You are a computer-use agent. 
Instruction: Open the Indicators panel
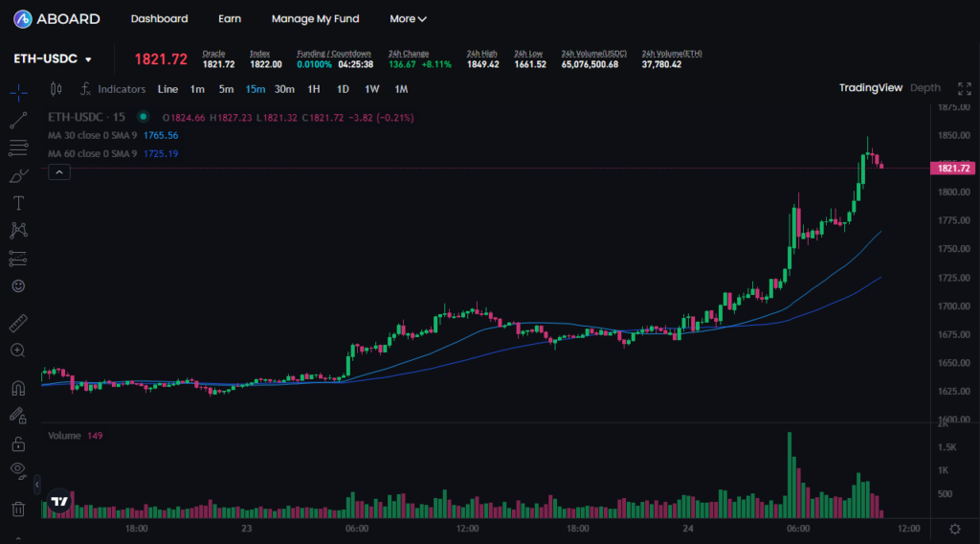click(x=113, y=89)
